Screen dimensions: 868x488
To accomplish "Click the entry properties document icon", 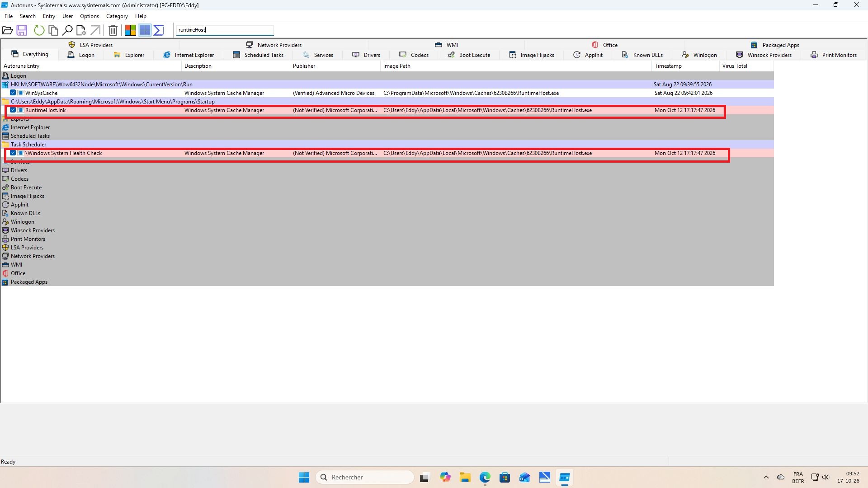I will click(x=81, y=30).
